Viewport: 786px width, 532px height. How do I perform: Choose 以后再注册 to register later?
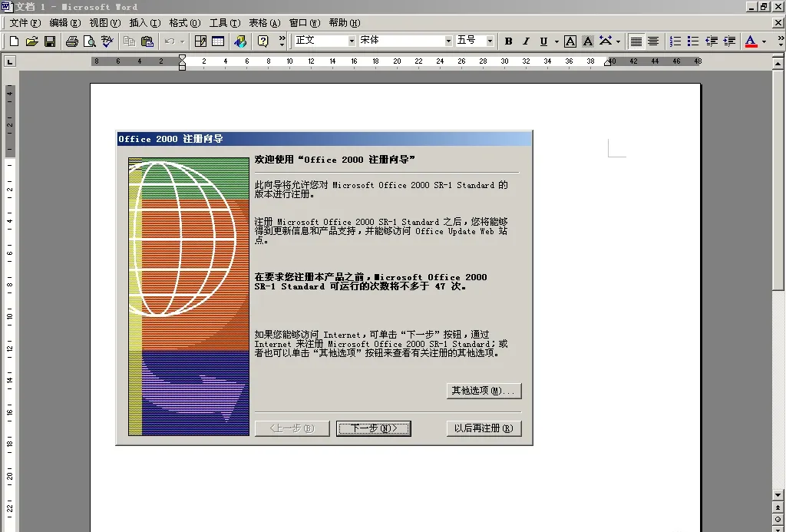484,428
